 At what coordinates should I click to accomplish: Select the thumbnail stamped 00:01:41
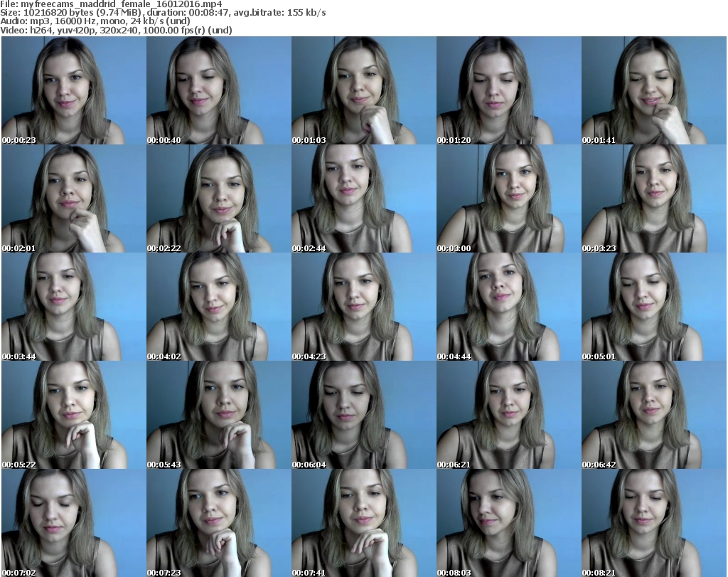point(654,90)
